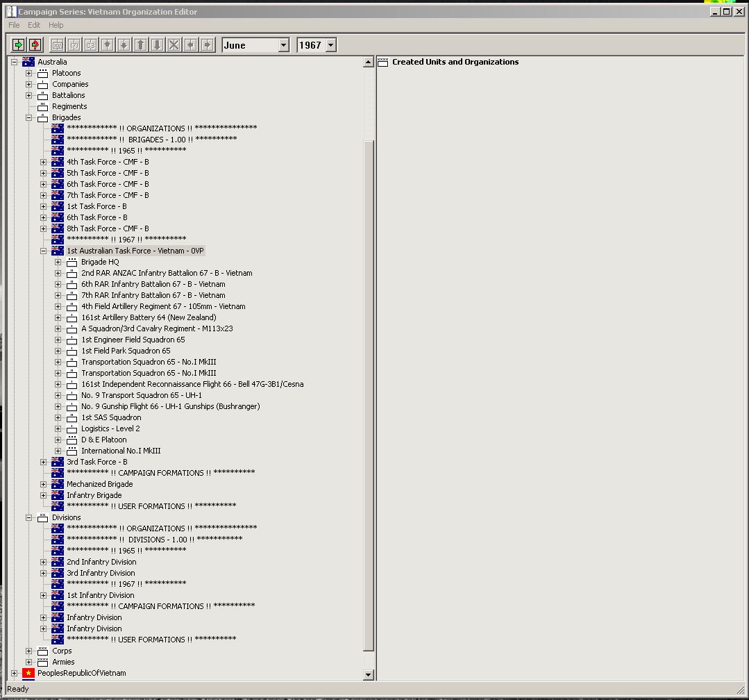Viewport: 749px width, 700px height.
Task: Open the year dropdown showing 1967
Action: (330, 45)
